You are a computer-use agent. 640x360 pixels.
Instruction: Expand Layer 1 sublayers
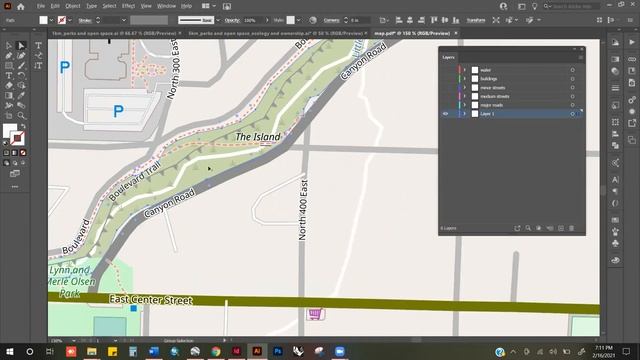tap(464, 114)
